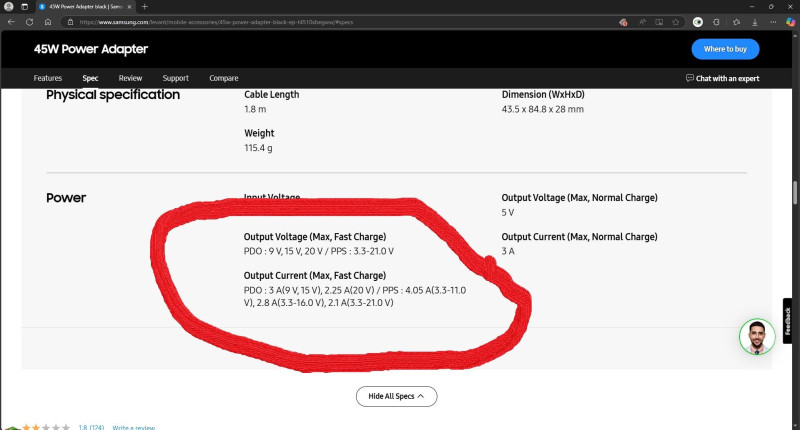This screenshot has height=430, width=800.
Task: Open the tab actions menu icon
Action: [x=24, y=7]
